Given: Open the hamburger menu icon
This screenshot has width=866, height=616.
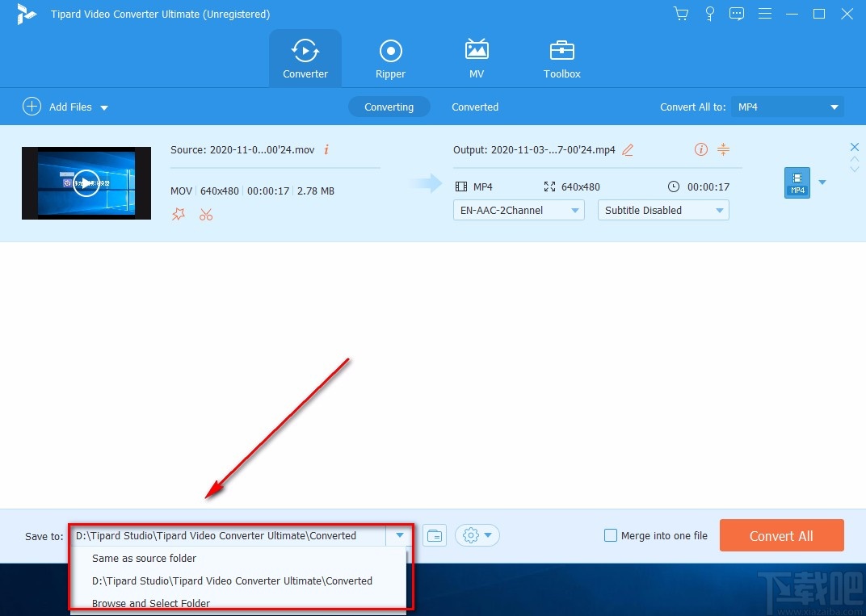Looking at the screenshot, I should 765,14.
